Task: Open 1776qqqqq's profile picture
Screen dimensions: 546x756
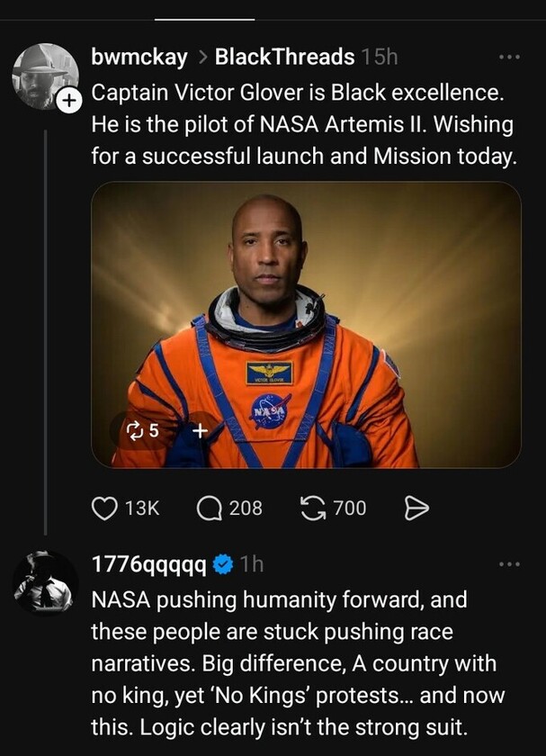Action: [x=45, y=582]
